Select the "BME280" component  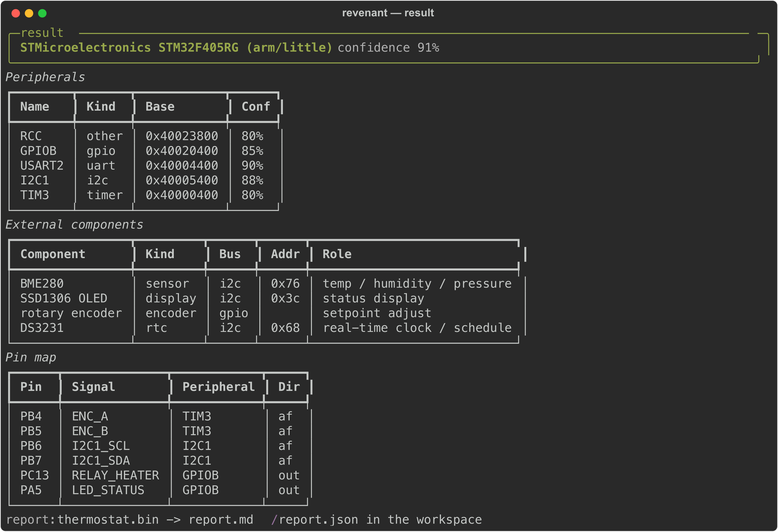pos(42,284)
